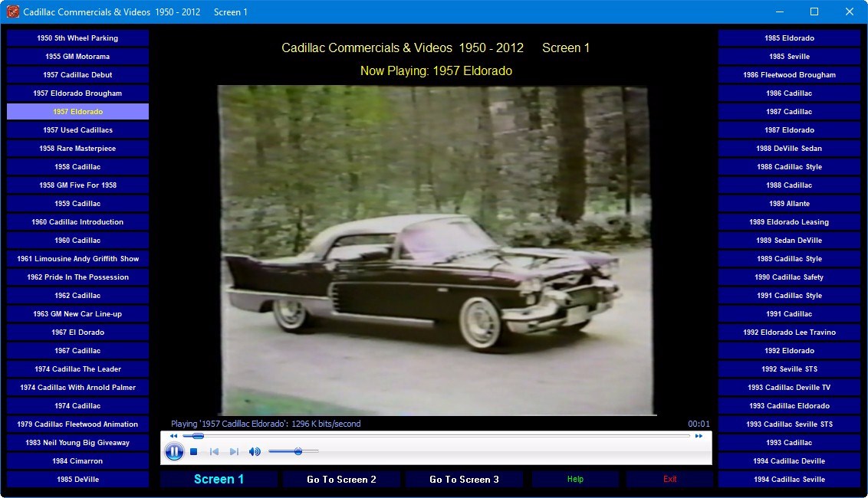
Task: Click the volume slider handle
Action: (x=298, y=451)
